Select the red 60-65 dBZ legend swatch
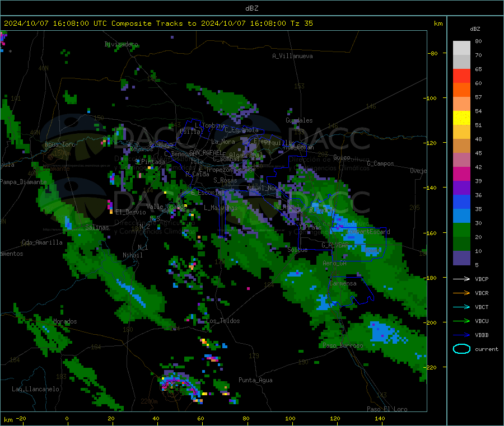The height and width of the screenshot is (426, 504). pyautogui.click(x=461, y=76)
